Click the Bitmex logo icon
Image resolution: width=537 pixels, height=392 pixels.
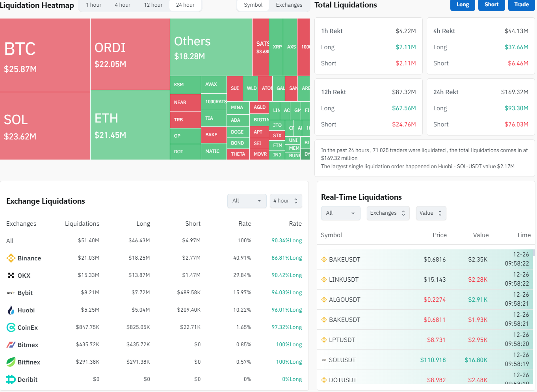coord(11,345)
